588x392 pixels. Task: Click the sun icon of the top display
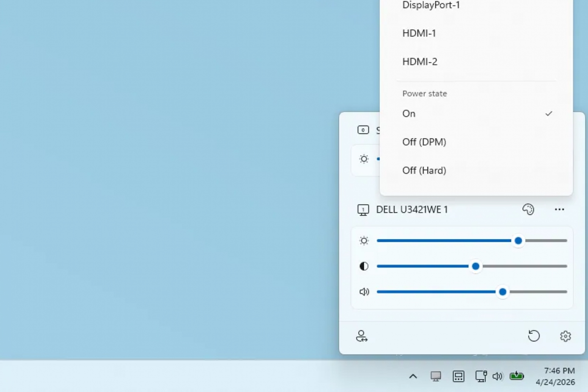tap(364, 159)
